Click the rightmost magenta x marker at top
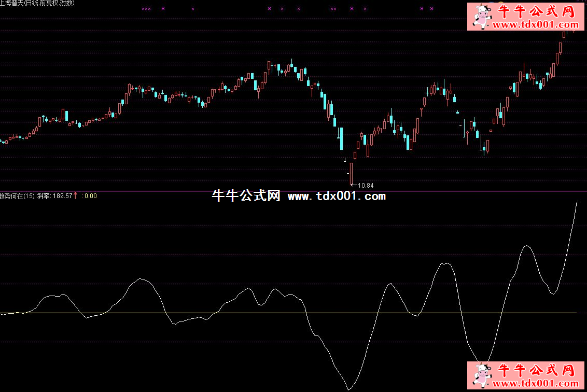Screen dimensions: 587x392 click(431, 9)
